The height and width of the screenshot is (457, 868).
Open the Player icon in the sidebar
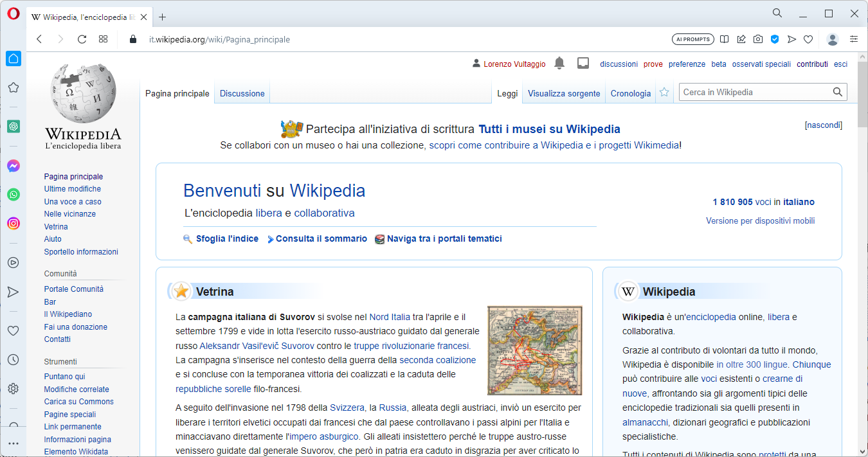(13, 262)
